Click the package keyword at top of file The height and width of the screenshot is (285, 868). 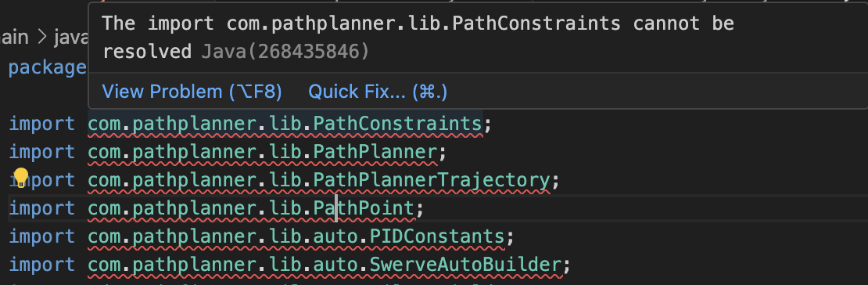(x=48, y=67)
